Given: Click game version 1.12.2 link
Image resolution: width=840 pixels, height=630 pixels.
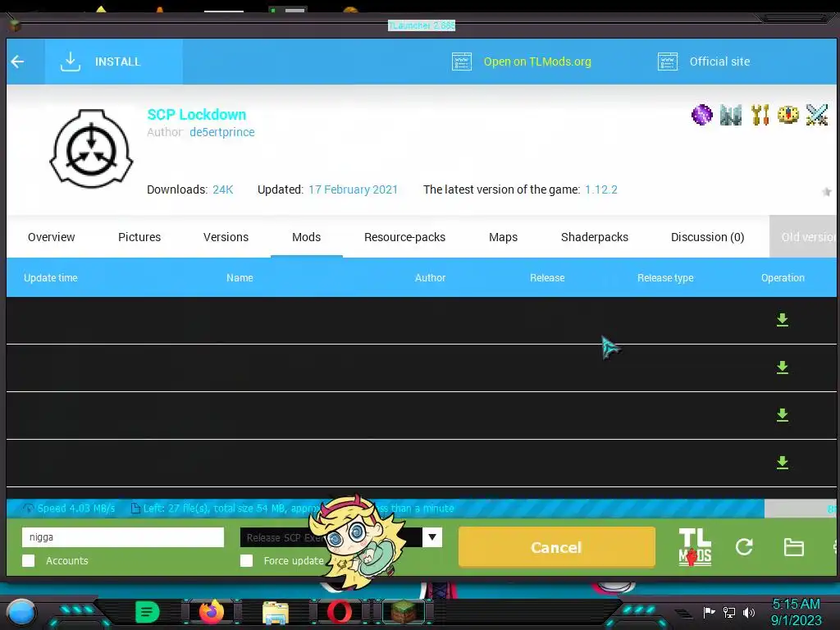Looking at the screenshot, I should point(601,189).
